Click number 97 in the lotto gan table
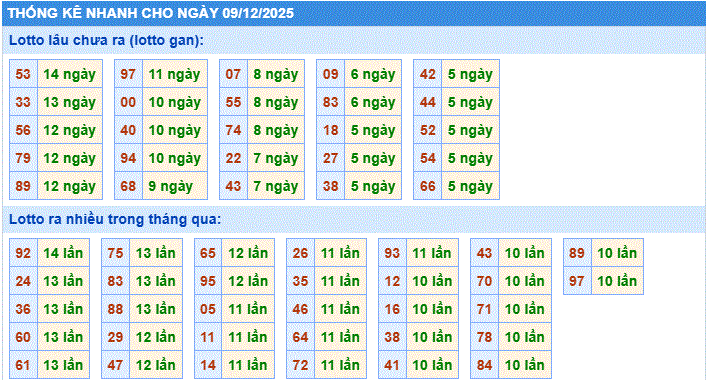Image resolution: width=707 pixels, height=380 pixels. point(129,74)
